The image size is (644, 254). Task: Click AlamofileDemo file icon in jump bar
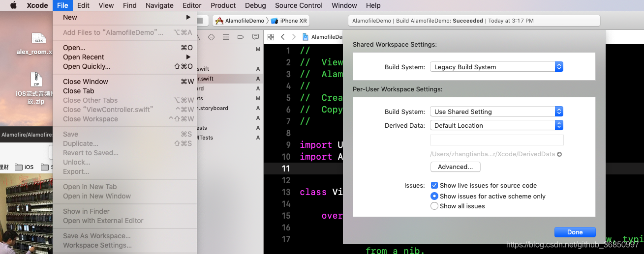point(305,37)
